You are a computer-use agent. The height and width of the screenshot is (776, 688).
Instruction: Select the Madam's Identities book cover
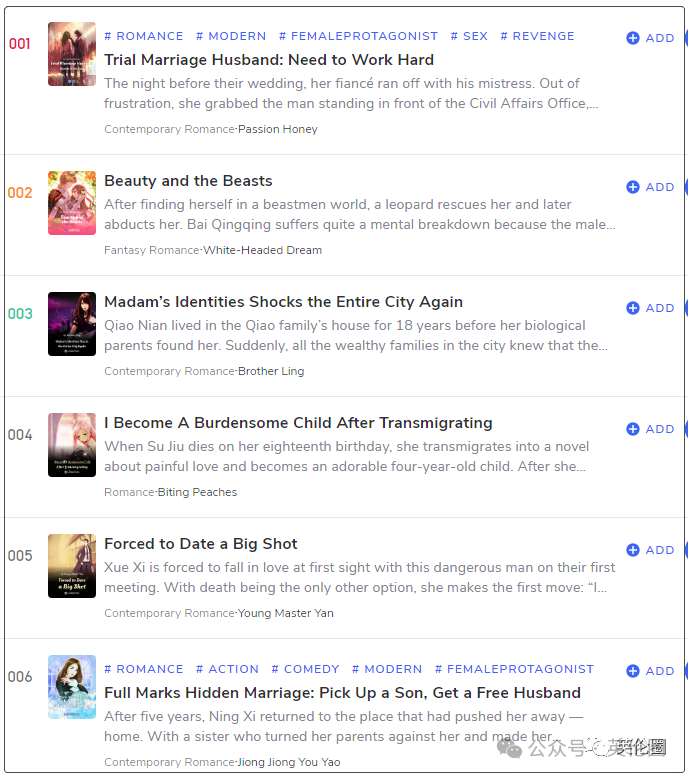[72, 324]
